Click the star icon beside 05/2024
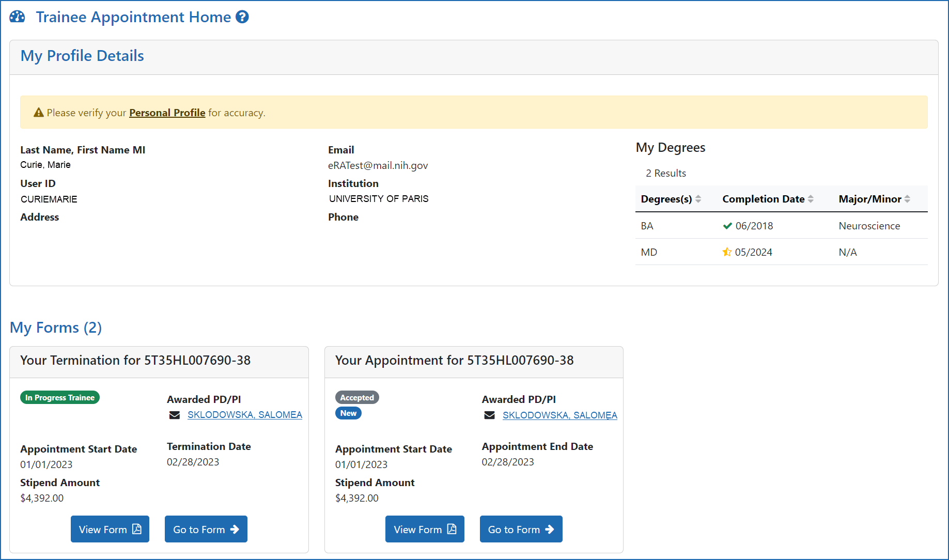Screen dimensions: 949x560 coord(727,252)
